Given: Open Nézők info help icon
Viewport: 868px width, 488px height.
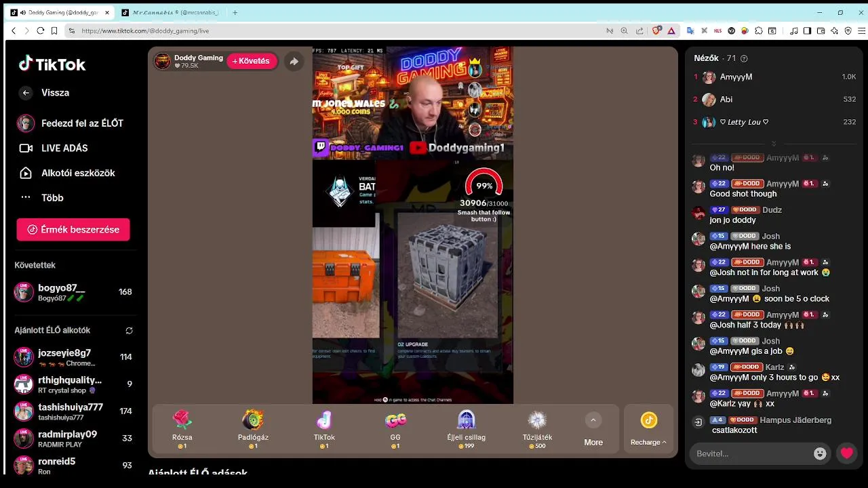Looking at the screenshot, I should click(x=745, y=59).
